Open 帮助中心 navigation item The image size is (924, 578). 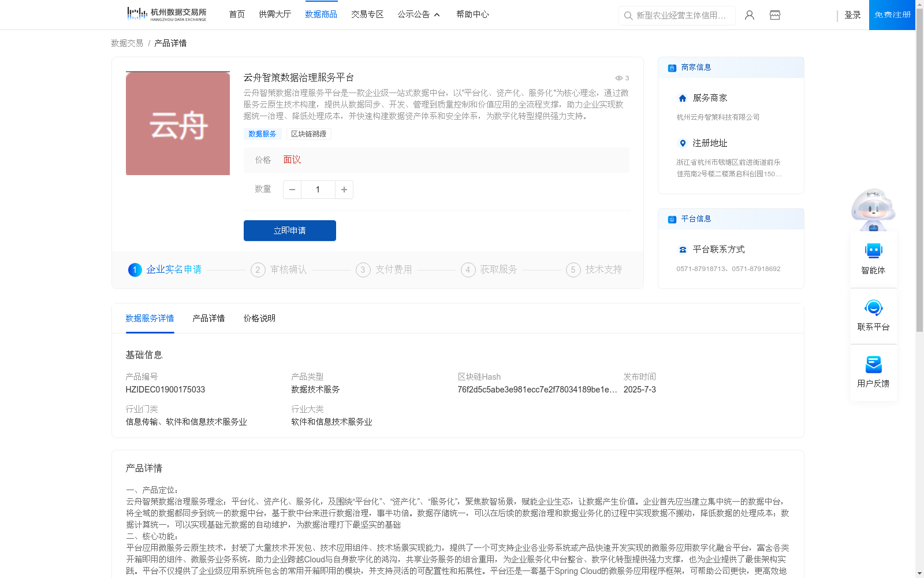[x=472, y=14]
